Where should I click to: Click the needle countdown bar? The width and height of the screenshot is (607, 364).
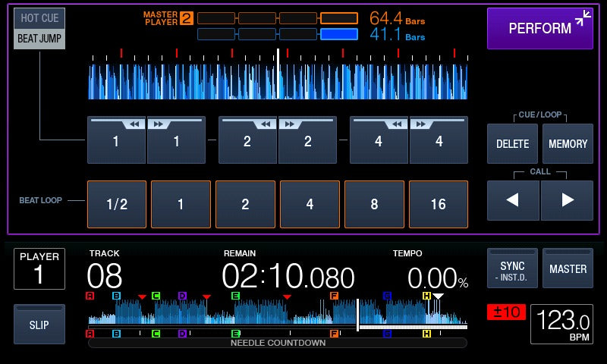[278, 343]
